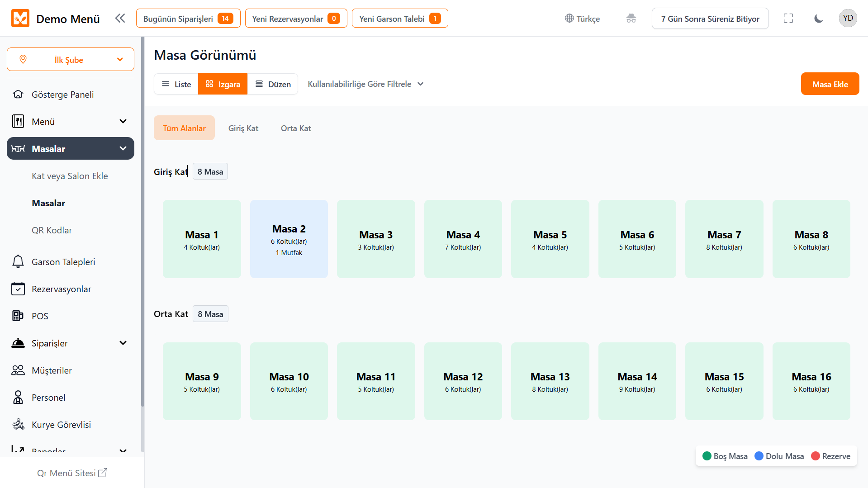Click Garson Talepleri bell icon
This screenshot has width=868, height=488.
point(18,262)
